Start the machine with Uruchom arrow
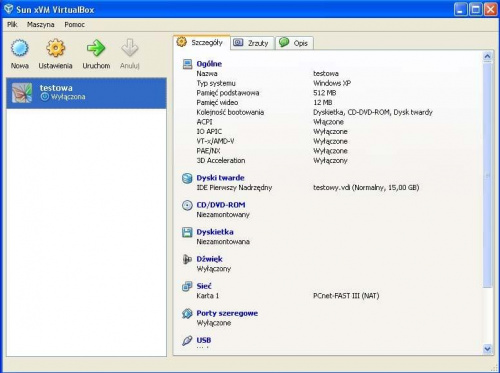The image size is (500, 373). click(x=96, y=48)
